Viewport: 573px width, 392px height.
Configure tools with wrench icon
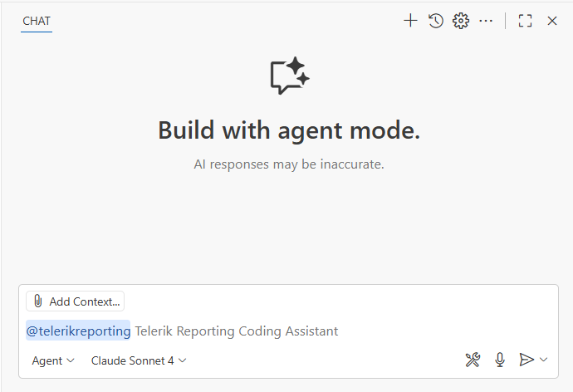[473, 360]
